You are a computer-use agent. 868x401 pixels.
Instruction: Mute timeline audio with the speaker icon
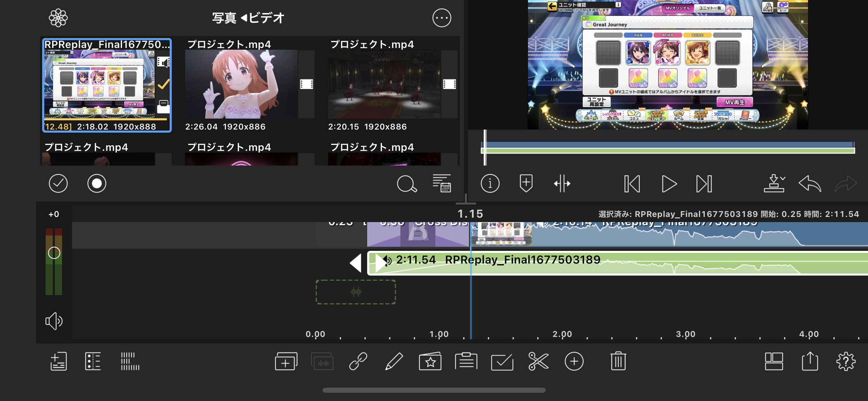click(54, 321)
